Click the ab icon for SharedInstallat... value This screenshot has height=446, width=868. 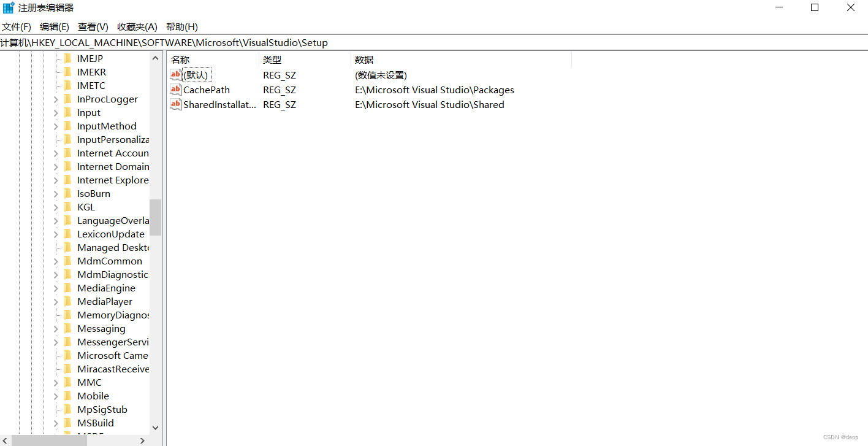pyautogui.click(x=175, y=104)
